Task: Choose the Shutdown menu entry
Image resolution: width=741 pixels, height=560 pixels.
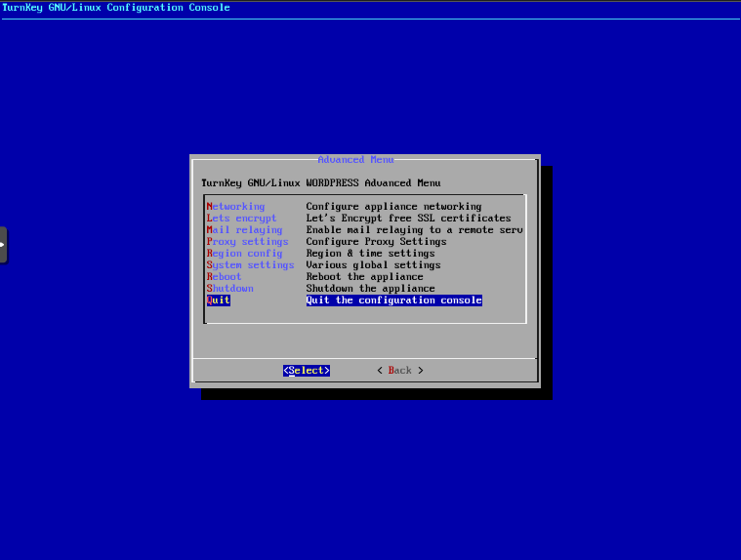Action: click(229, 289)
